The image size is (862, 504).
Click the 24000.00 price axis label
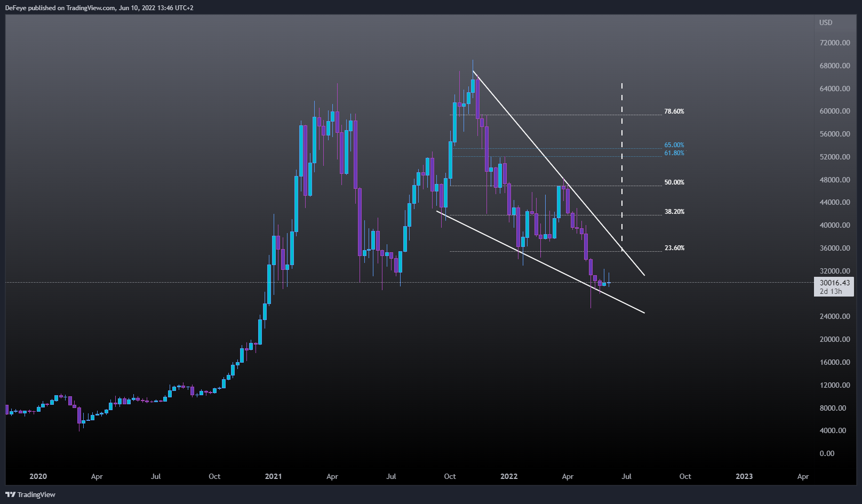pos(835,316)
